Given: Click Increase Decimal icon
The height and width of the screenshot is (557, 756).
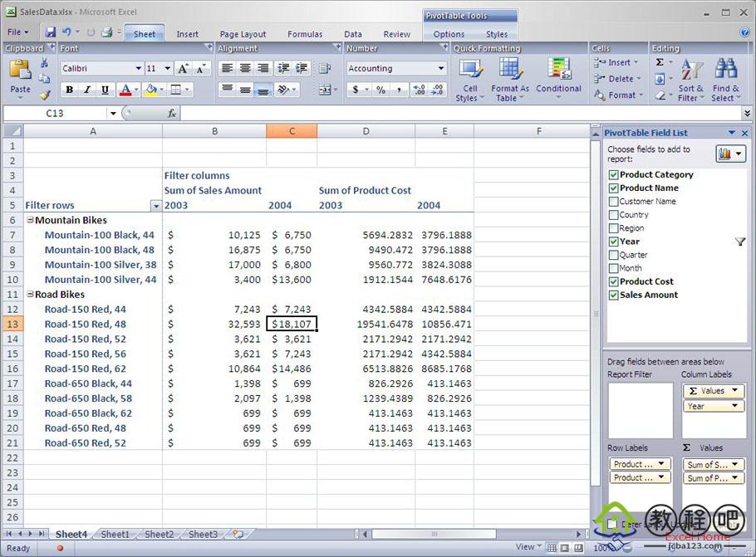Looking at the screenshot, I should (419, 90).
